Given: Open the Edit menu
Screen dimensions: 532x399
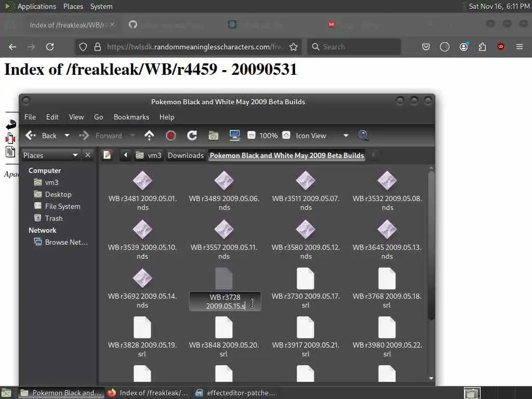Looking at the screenshot, I should click(52, 117).
